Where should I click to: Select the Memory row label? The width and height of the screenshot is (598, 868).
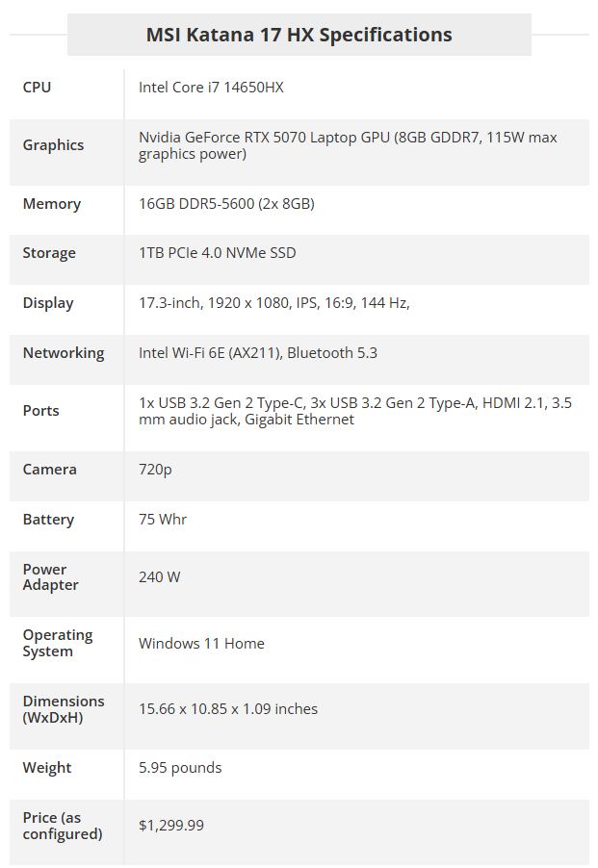[x=51, y=204]
